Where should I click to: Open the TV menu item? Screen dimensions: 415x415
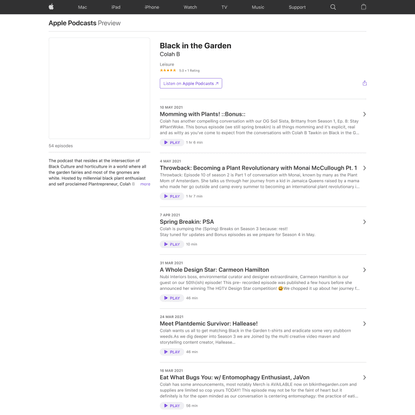[x=224, y=7]
